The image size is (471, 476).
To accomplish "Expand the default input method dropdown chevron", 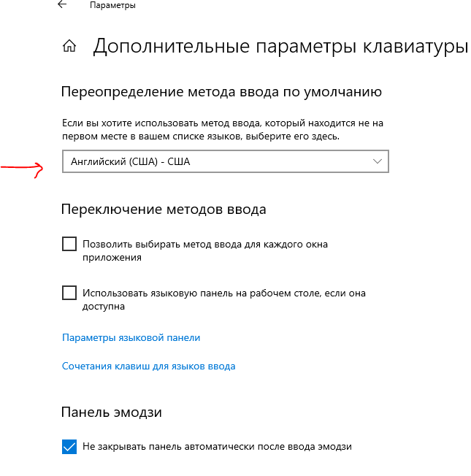I will pyautogui.click(x=377, y=161).
